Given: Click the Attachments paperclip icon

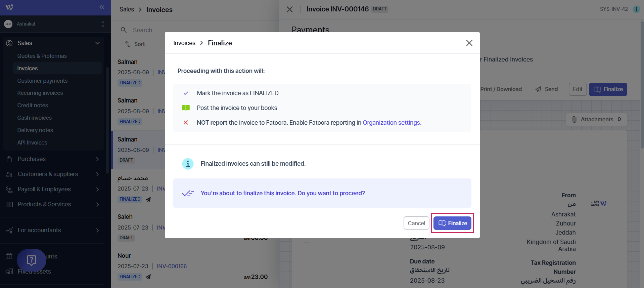Looking at the screenshot, I should click(x=574, y=120).
